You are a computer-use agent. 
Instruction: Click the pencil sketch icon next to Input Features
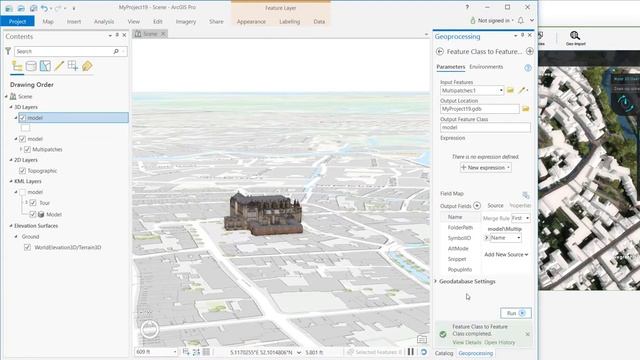[x=522, y=90]
